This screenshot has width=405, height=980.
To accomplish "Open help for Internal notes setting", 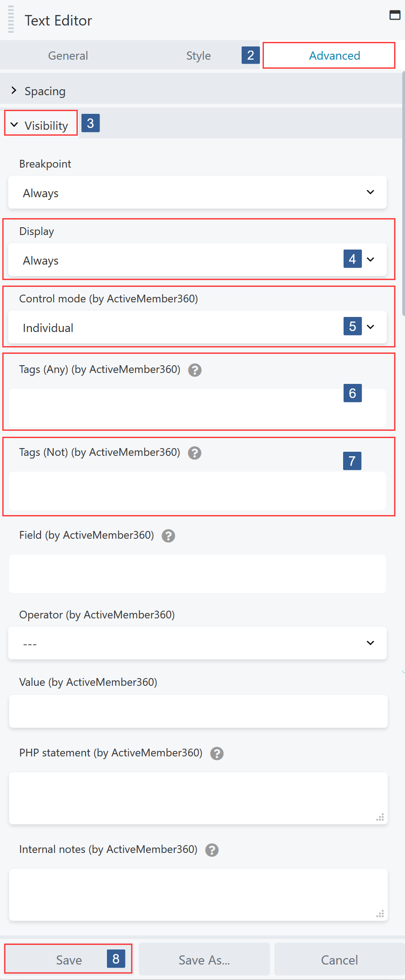I will 212,850.
